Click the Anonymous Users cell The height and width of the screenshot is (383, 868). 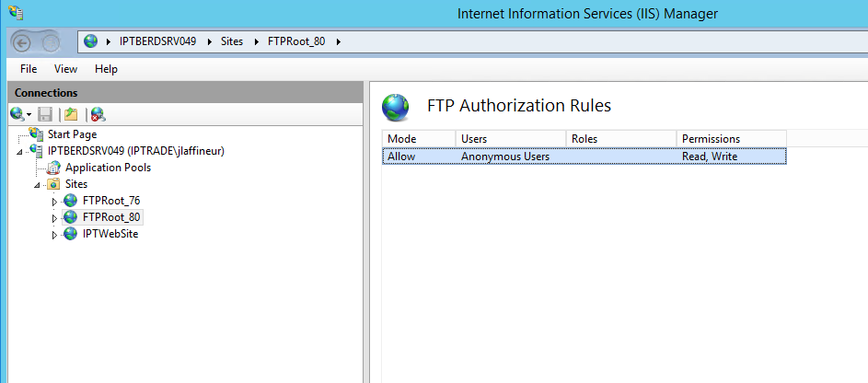pyautogui.click(x=504, y=157)
